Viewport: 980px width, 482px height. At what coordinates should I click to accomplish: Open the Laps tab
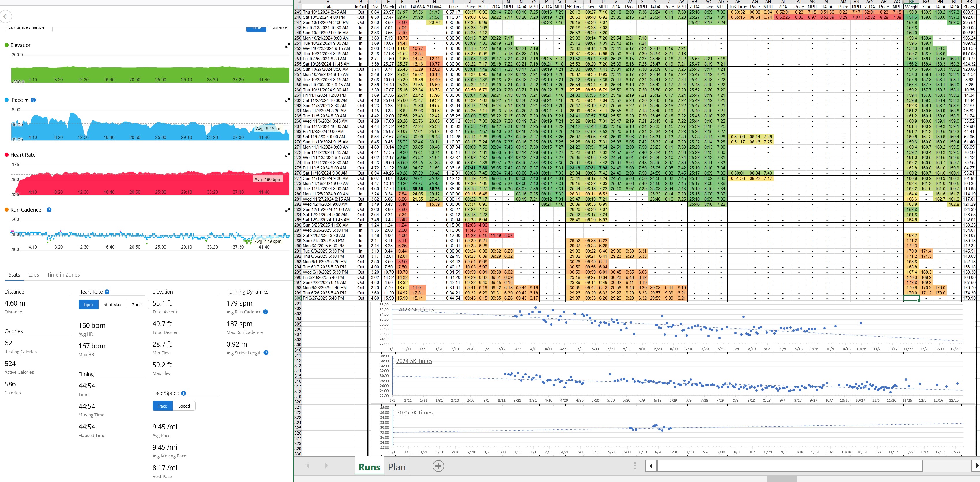(34, 275)
